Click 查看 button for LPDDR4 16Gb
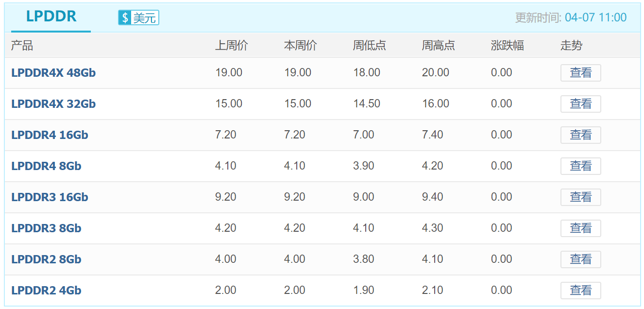Image resolution: width=644 pixels, height=309 pixels. pyautogui.click(x=581, y=135)
